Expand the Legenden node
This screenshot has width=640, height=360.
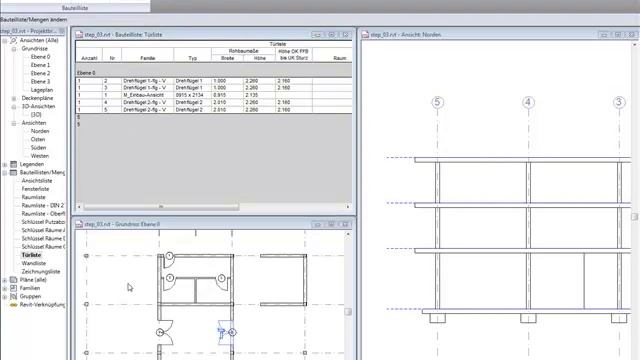coord(5,164)
